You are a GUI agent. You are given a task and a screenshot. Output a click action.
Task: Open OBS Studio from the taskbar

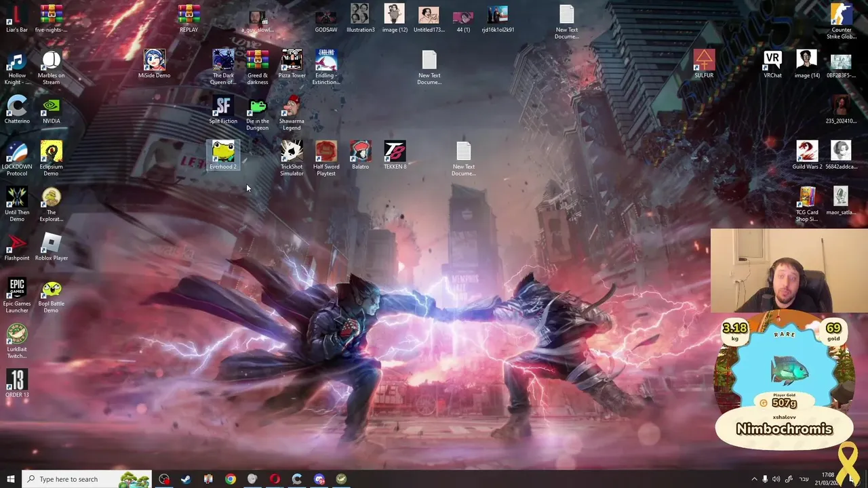coord(164,479)
